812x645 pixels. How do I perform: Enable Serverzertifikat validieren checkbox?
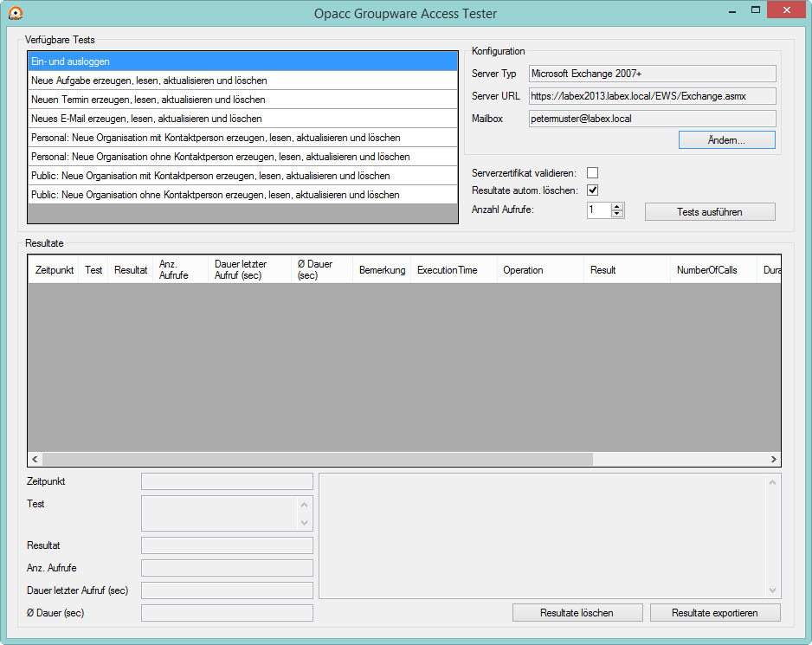point(592,172)
